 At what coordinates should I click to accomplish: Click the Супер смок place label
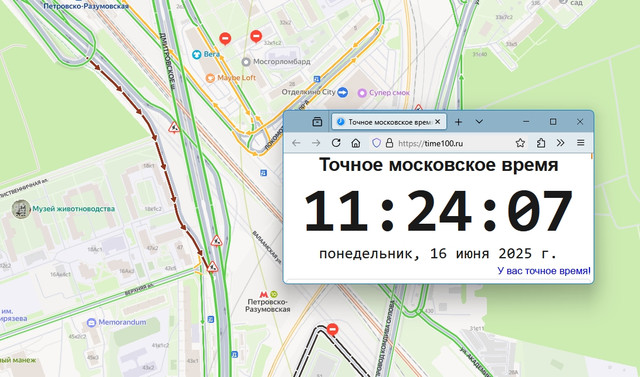(x=389, y=93)
